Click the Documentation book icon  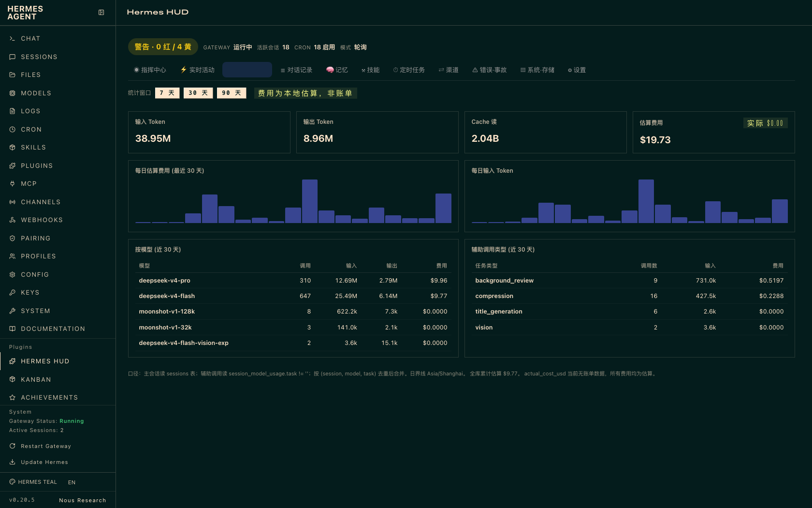pos(13,329)
